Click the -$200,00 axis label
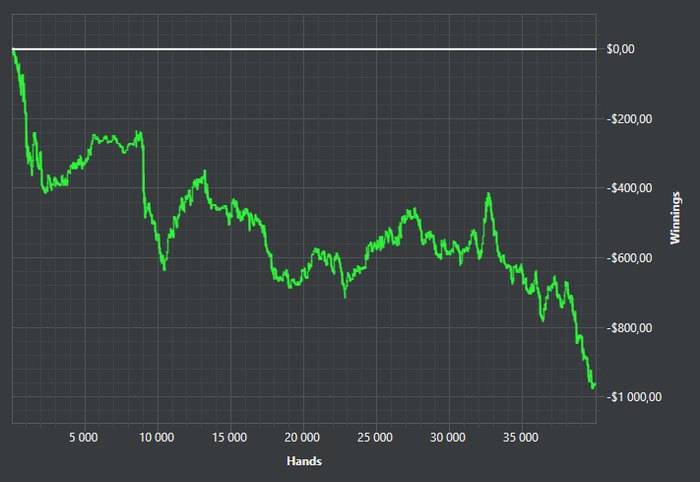 [629, 119]
